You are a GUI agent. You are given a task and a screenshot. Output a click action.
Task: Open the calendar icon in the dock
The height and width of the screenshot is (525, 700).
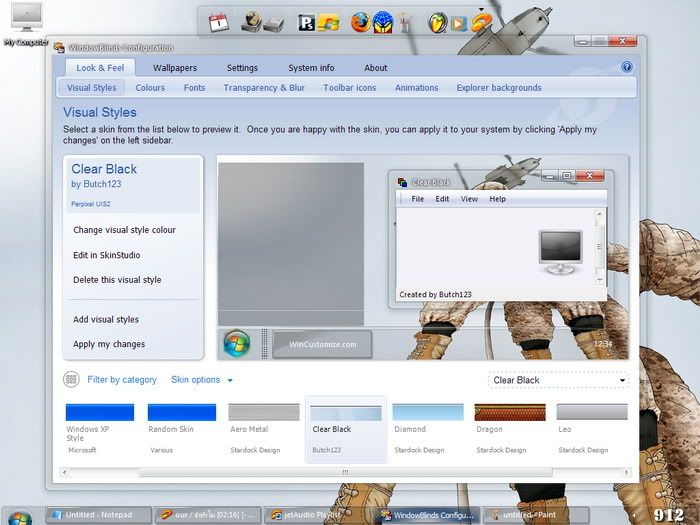[218, 23]
